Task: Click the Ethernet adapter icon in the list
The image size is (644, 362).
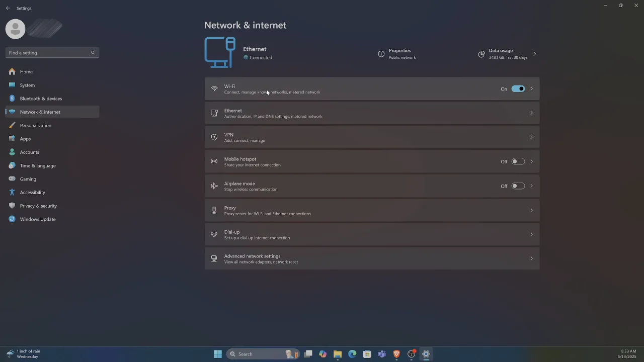Action: 214,113
